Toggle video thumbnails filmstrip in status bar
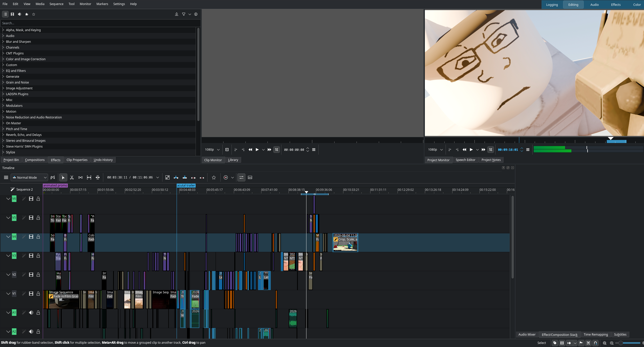The width and height of the screenshot is (644, 347). [x=562, y=343]
